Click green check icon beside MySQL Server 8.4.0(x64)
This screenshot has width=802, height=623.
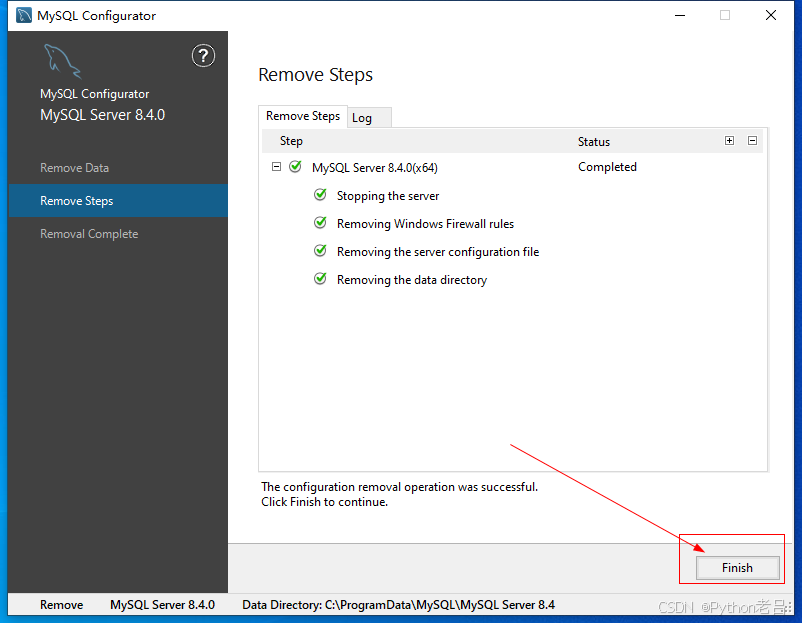click(x=295, y=167)
